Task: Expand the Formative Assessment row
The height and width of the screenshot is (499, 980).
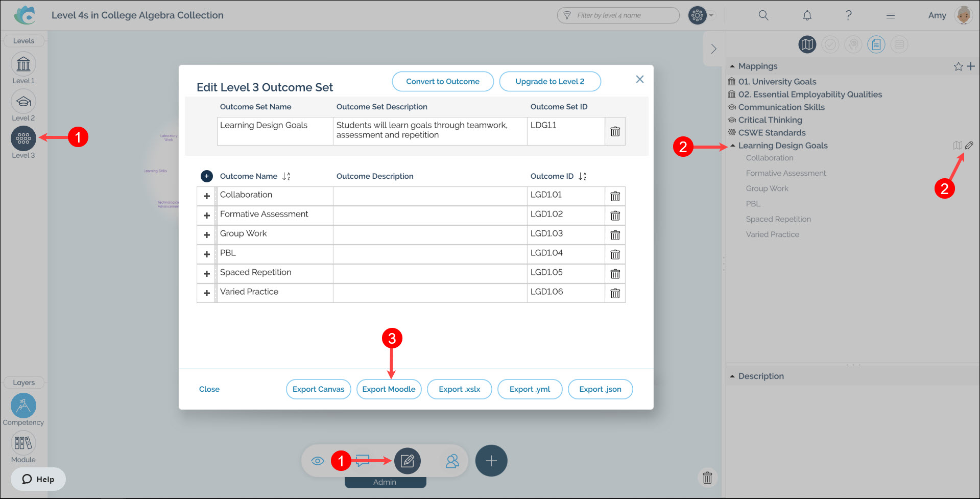Action: pos(207,216)
